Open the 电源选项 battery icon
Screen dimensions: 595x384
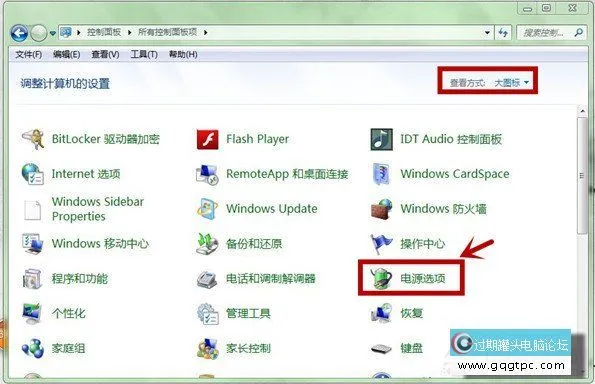(381, 279)
